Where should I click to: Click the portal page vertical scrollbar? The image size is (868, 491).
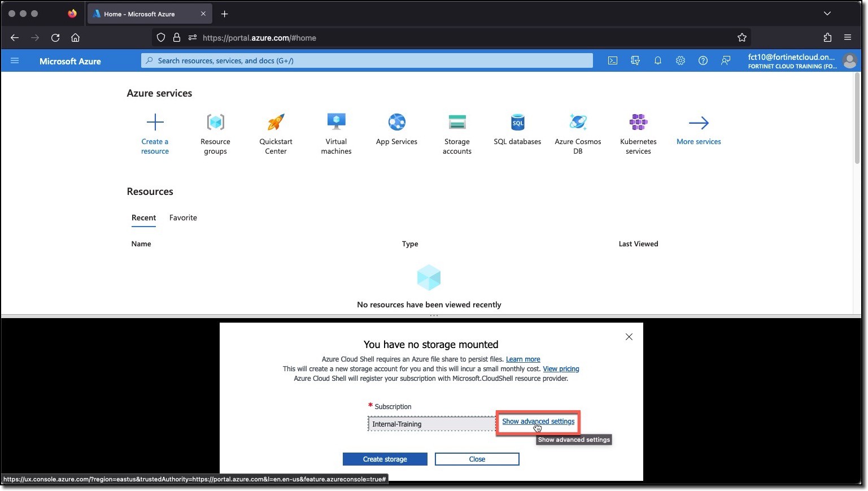click(x=857, y=119)
